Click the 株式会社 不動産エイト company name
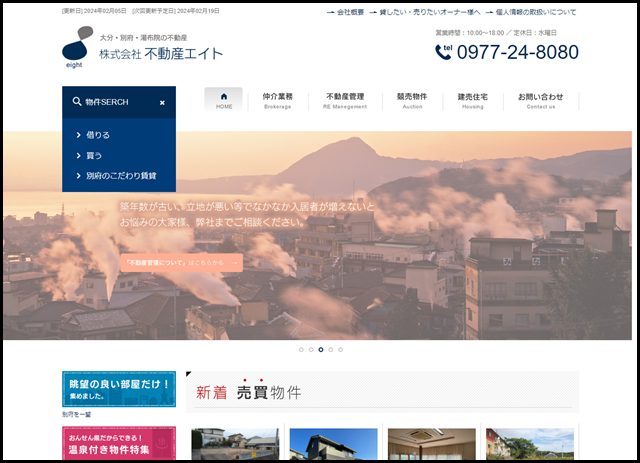This screenshot has width=640, height=463. (x=161, y=54)
